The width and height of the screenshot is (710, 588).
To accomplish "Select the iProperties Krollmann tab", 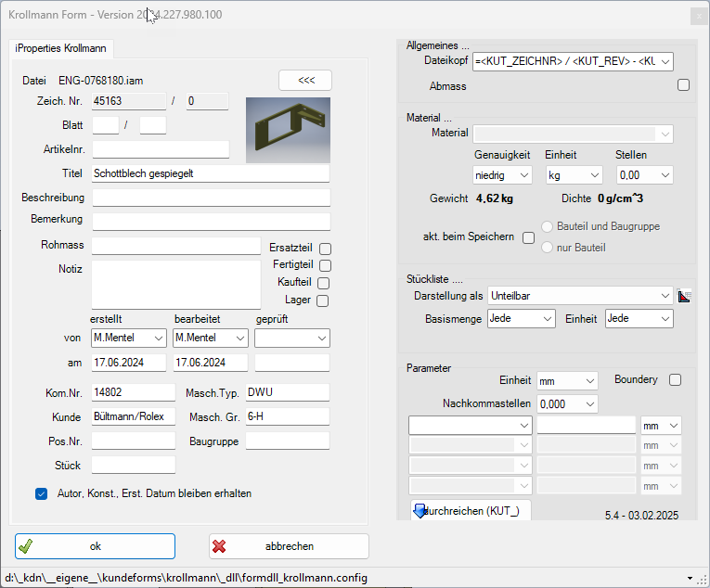I will [61, 47].
